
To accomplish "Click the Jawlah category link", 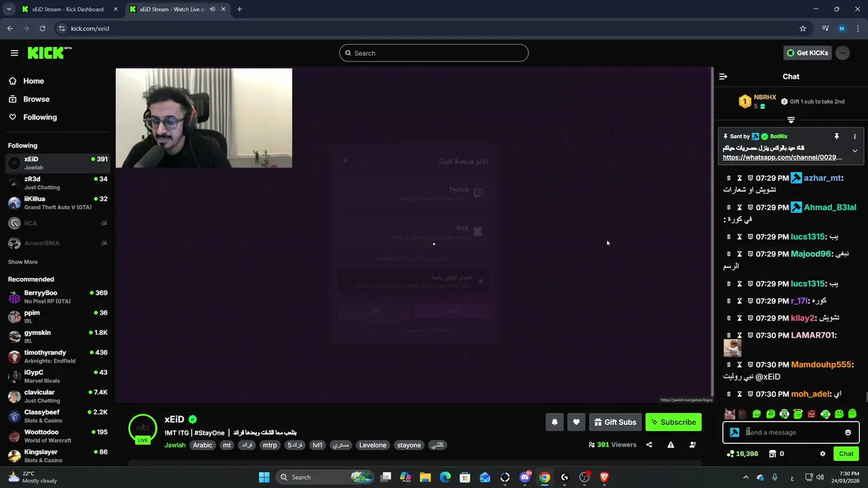I will click(x=175, y=445).
